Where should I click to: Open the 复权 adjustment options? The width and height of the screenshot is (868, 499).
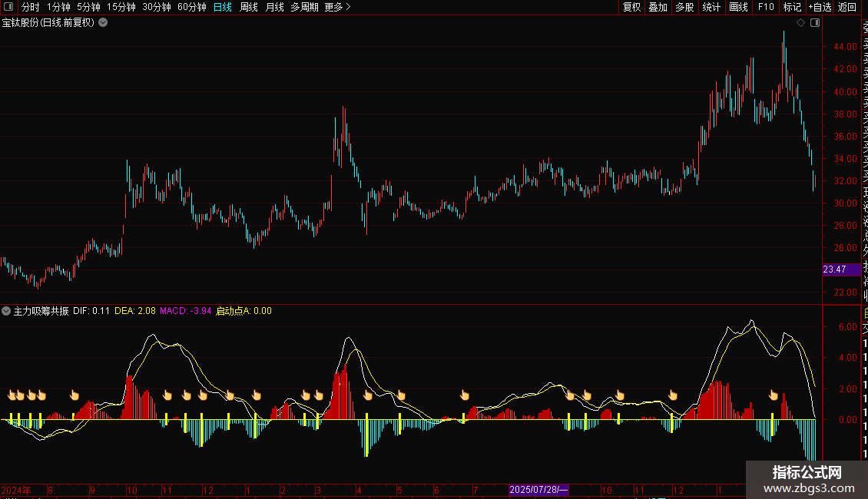point(631,7)
